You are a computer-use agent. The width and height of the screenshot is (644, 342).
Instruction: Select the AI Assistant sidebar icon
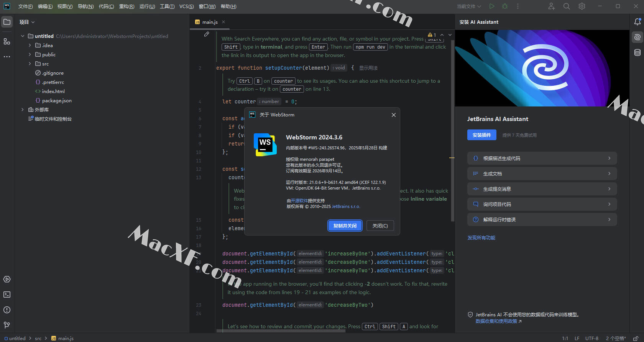[637, 37]
